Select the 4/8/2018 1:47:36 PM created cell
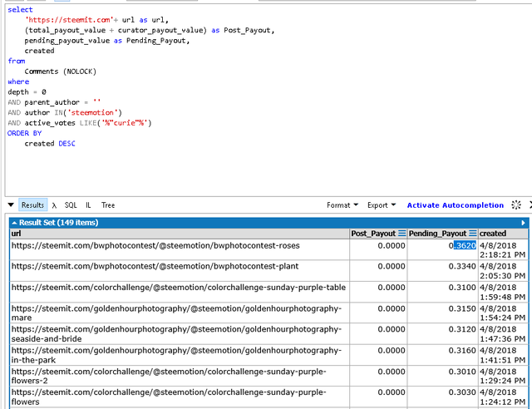Viewport: 532px width, 409px height. (502, 334)
